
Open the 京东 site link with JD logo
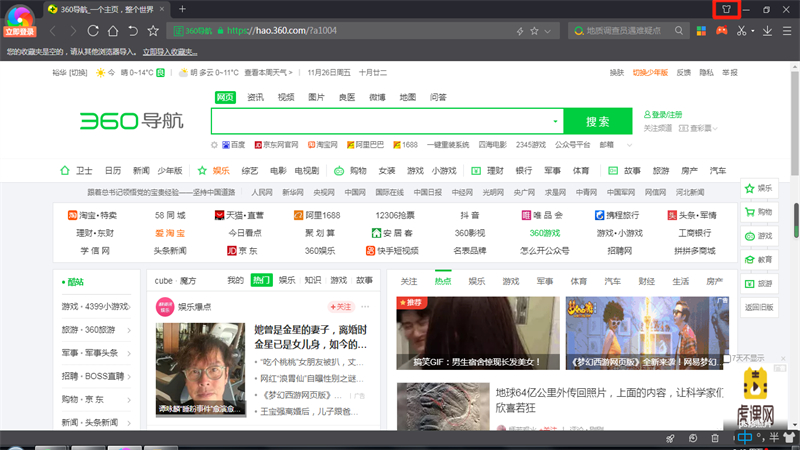242,251
